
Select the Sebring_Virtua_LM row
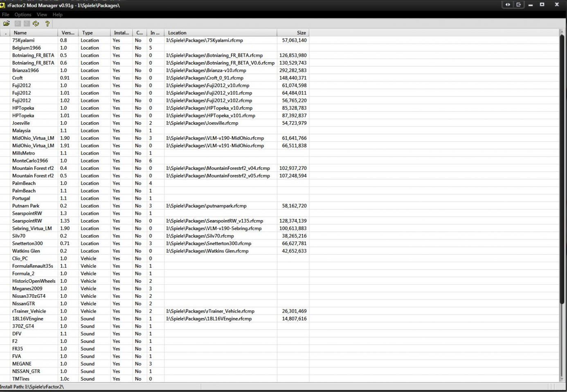coord(155,228)
